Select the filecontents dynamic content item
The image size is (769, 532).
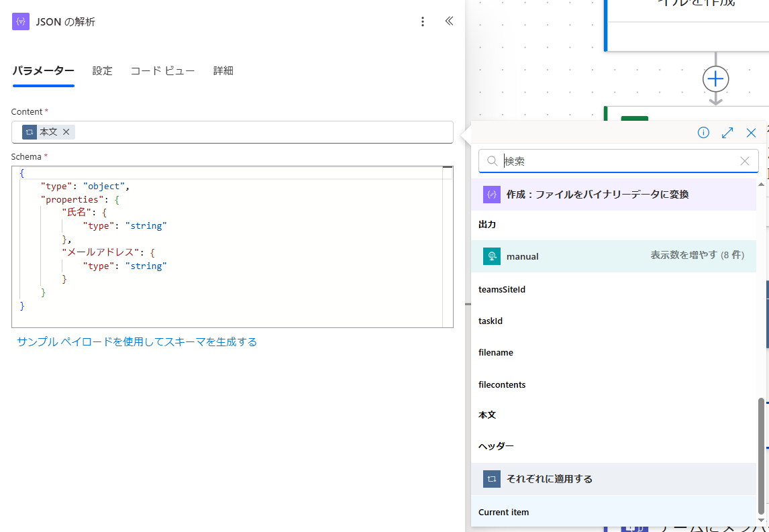point(613,384)
